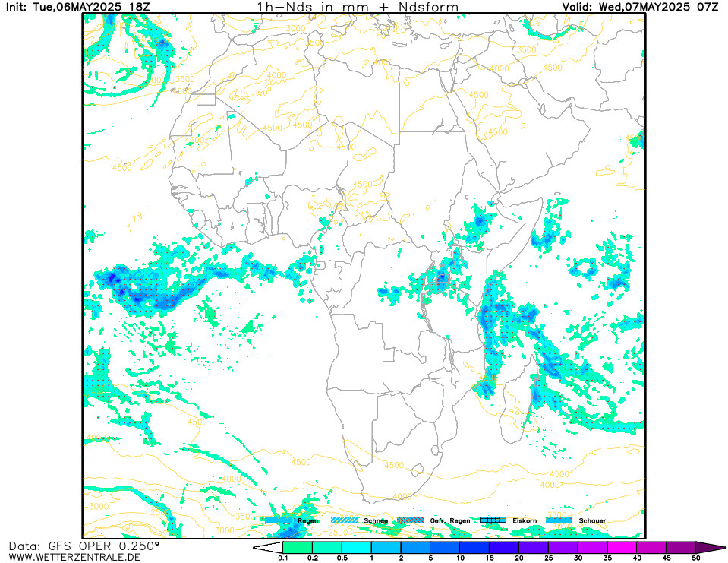Click the 0.1 value on the color scale
The image size is (728, 563).
coord(282,558)
